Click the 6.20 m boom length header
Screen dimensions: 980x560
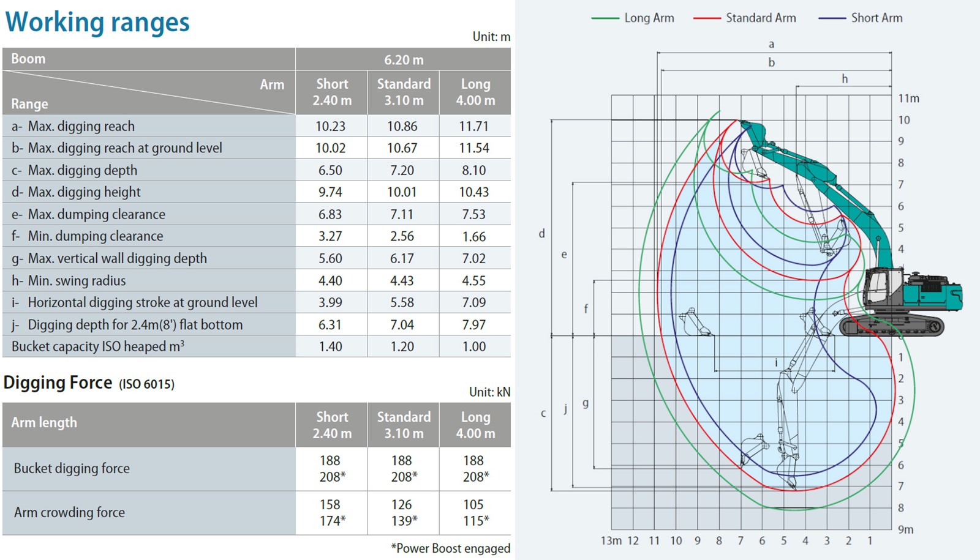(x=403, y=59)
